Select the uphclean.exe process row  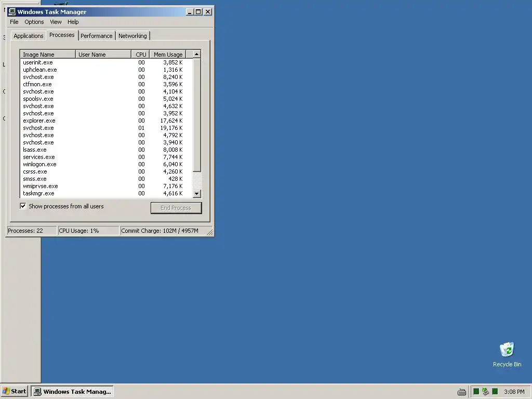coord(106,70)
